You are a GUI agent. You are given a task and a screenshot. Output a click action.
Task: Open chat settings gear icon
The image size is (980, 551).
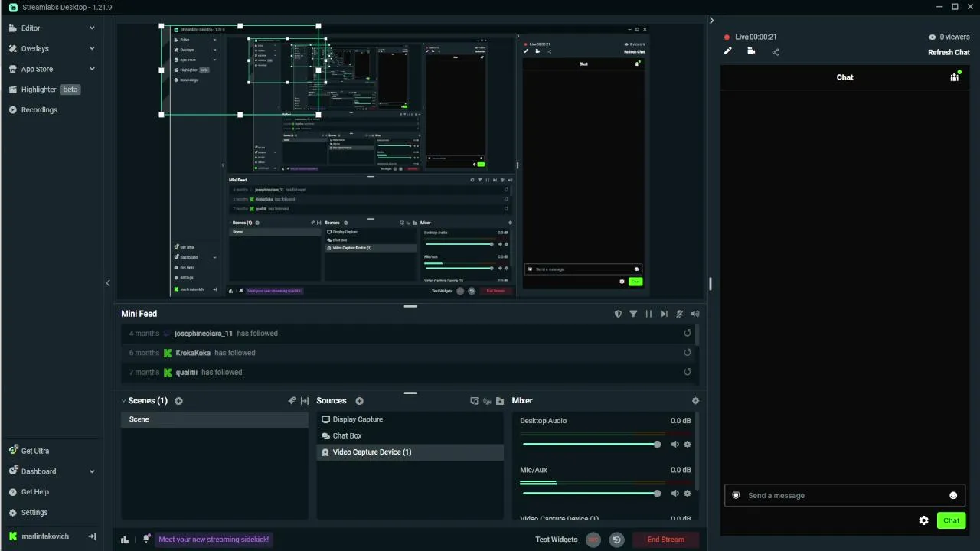coord(923,520)
